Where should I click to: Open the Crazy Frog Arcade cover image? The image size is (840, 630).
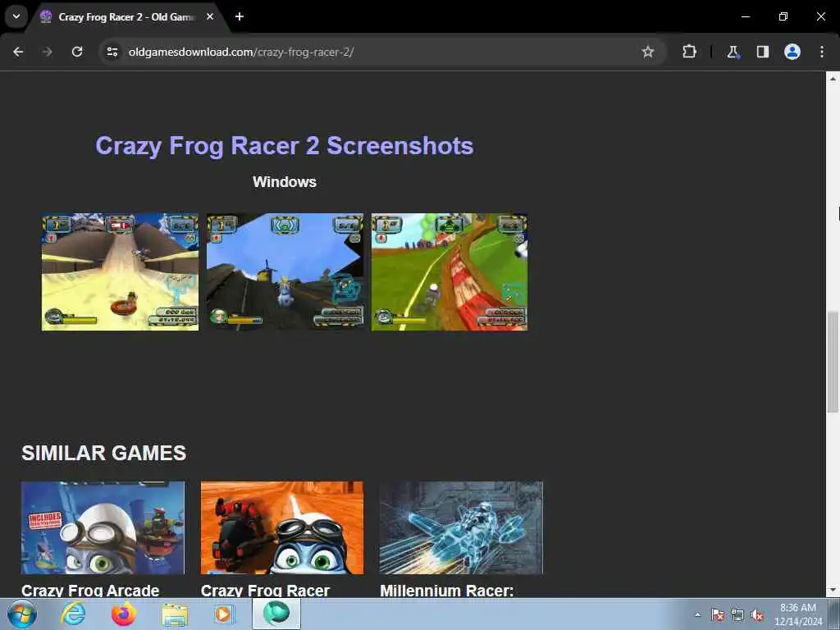[103, 527]
